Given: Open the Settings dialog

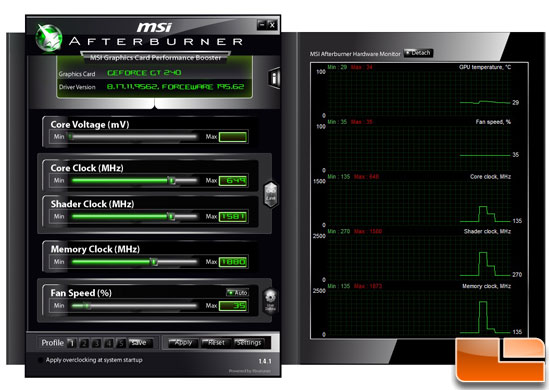Looking at the screenshot, I should [249, 343].
